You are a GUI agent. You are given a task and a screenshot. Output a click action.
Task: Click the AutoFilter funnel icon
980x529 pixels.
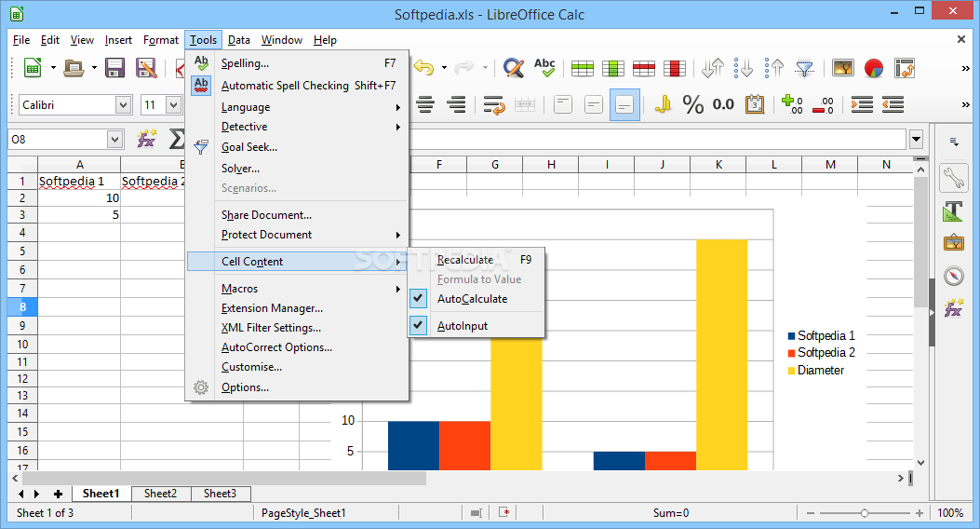click(805, 68)
